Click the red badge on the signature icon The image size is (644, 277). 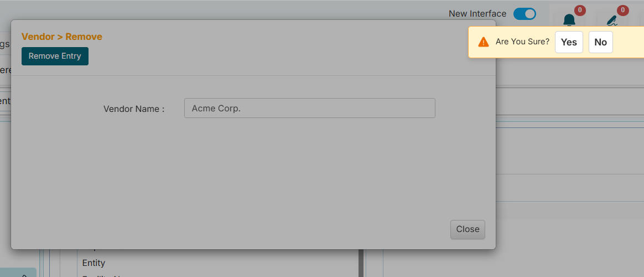click(x=622, y=10)
